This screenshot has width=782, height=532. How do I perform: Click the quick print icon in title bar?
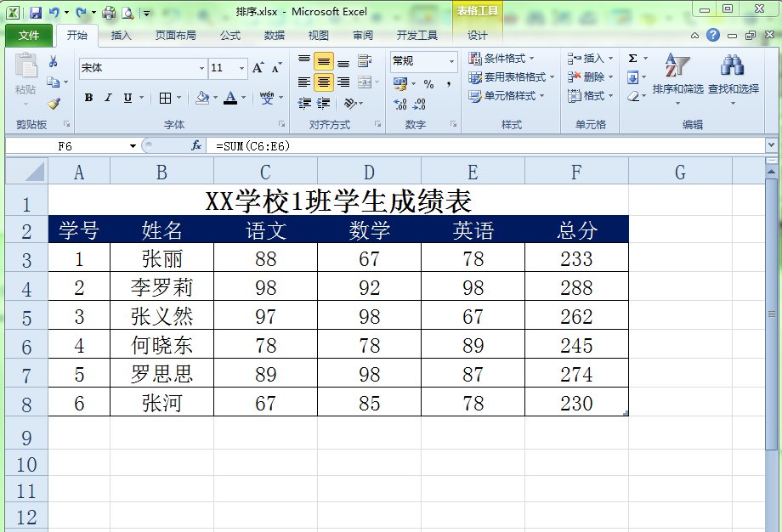[x=108, y=13]
